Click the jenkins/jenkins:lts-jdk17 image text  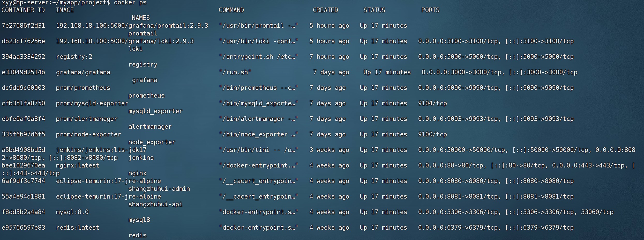tap(101, 150)
